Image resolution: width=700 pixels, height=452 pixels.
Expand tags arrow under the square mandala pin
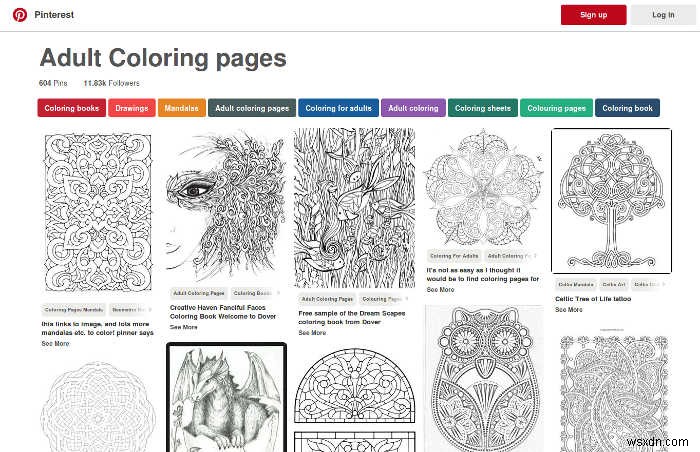click(x=150, y=310)
